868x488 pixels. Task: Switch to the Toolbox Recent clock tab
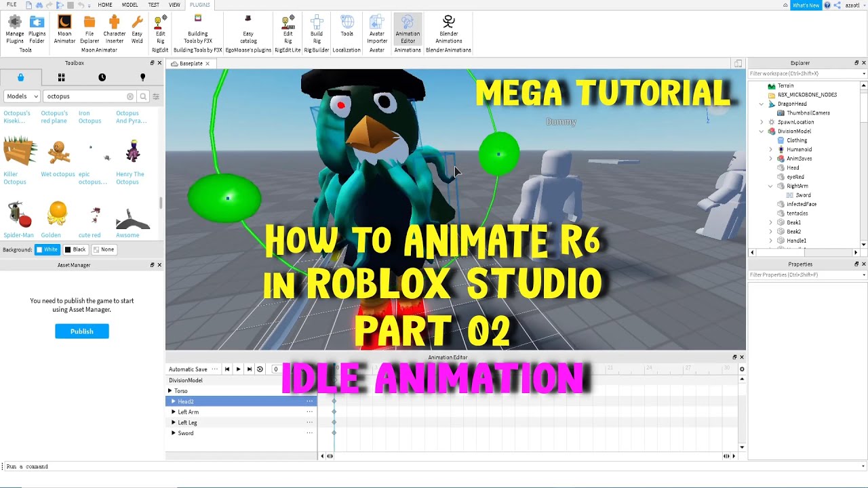point(102,77)
